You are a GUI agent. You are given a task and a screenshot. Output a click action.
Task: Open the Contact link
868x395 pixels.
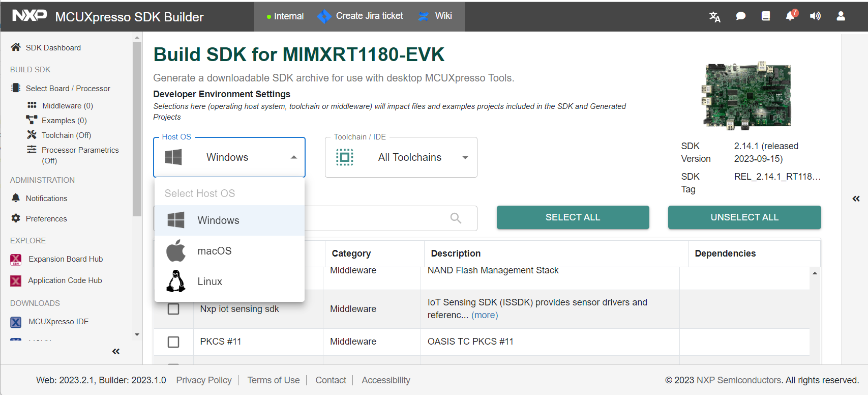[331, 380]
